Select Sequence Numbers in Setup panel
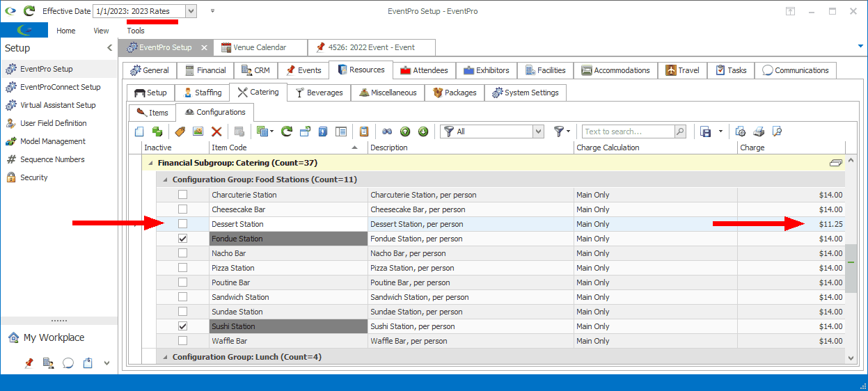 52,159
